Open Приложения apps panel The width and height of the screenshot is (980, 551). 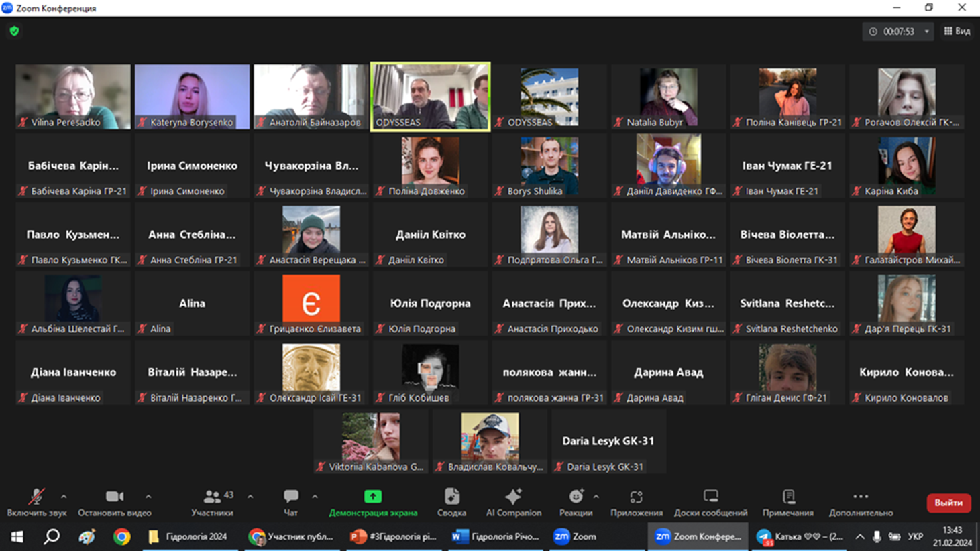point(636,502)
